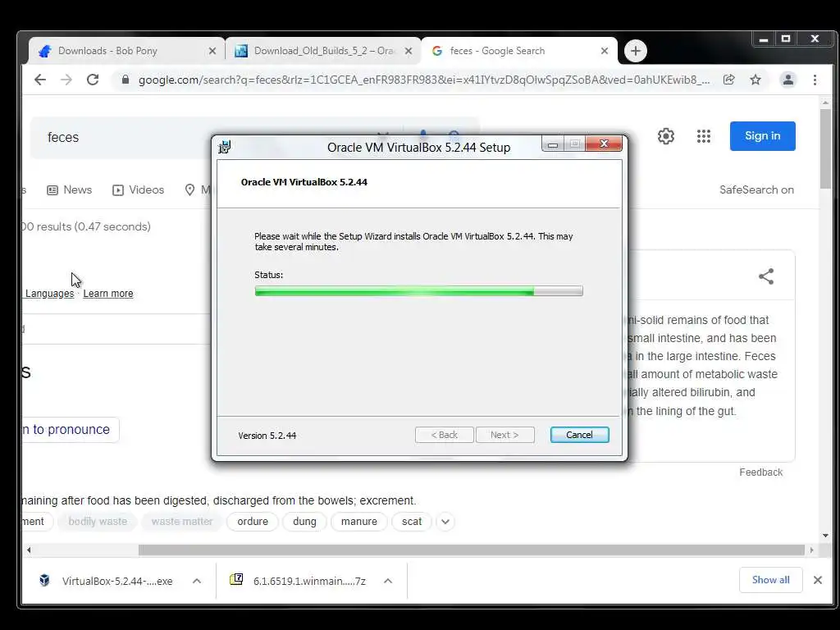The image size is (840, 630).
Task: Go forward in Chrome browser
Action: (66, 80)
